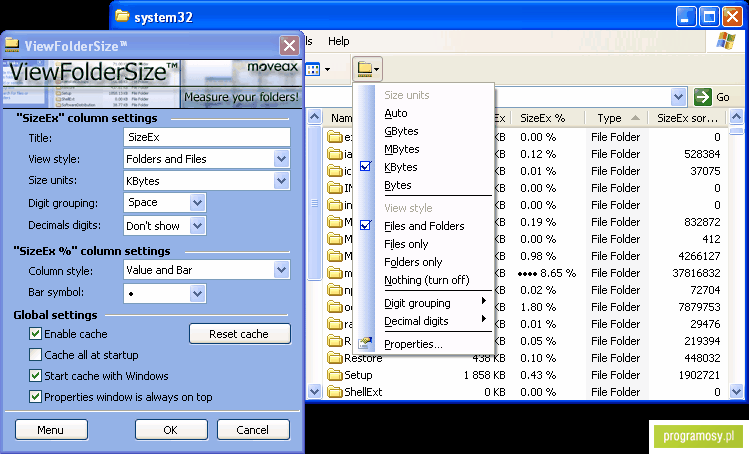This screenshot has width=749, height=454.
Task: Sort by the Type column header
Action: tap(616, 118)
